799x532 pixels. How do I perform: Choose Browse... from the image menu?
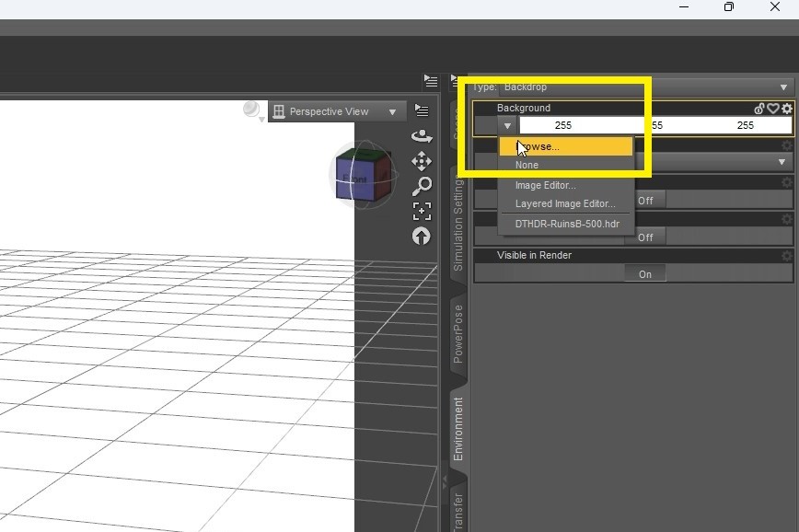click(565, 146)
